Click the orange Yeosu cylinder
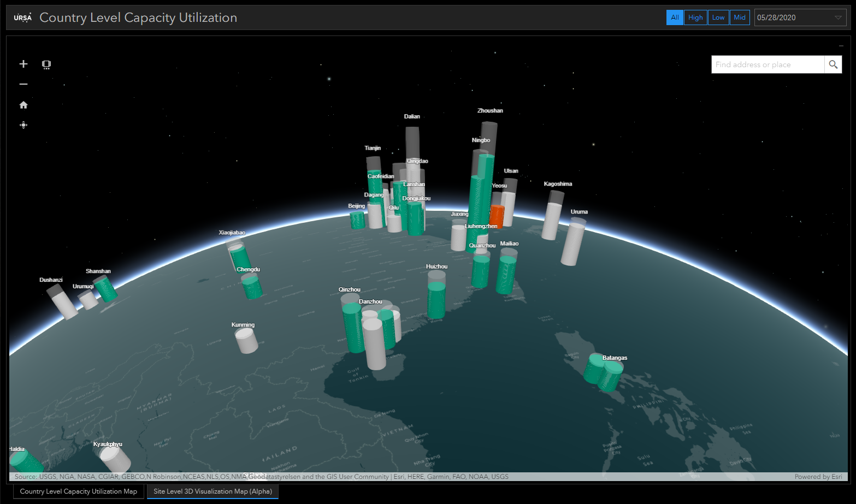Viewport: 856px width, 504px height. click(x=497, y=217)
